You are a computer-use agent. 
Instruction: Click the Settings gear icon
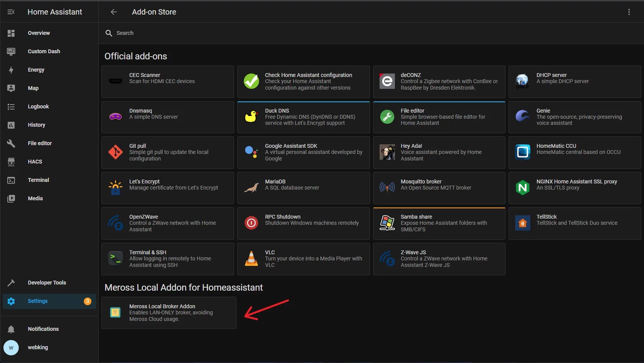coord(11,301)
